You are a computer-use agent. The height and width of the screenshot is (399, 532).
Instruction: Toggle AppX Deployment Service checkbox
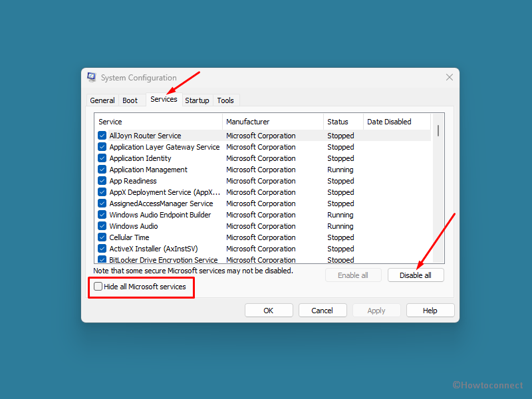pos(102,192)
